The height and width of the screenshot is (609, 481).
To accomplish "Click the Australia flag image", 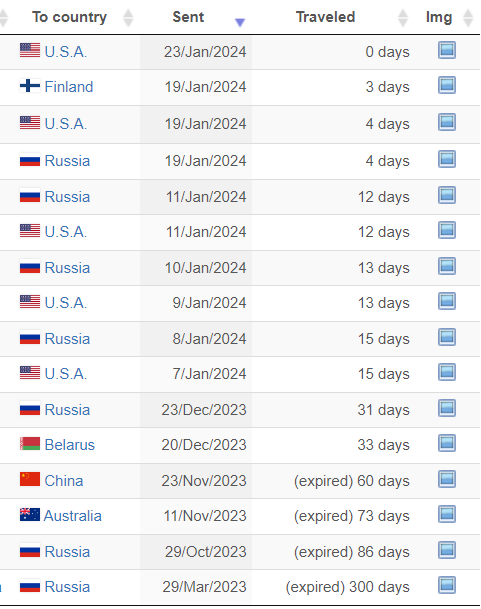I will click(x=30, y=515).
